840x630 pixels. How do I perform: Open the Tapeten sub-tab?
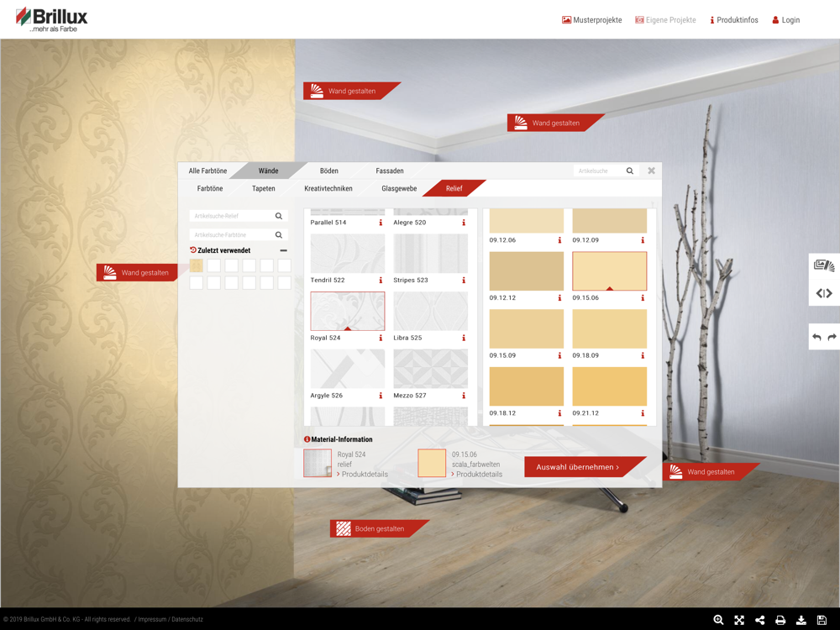(264, 188)
